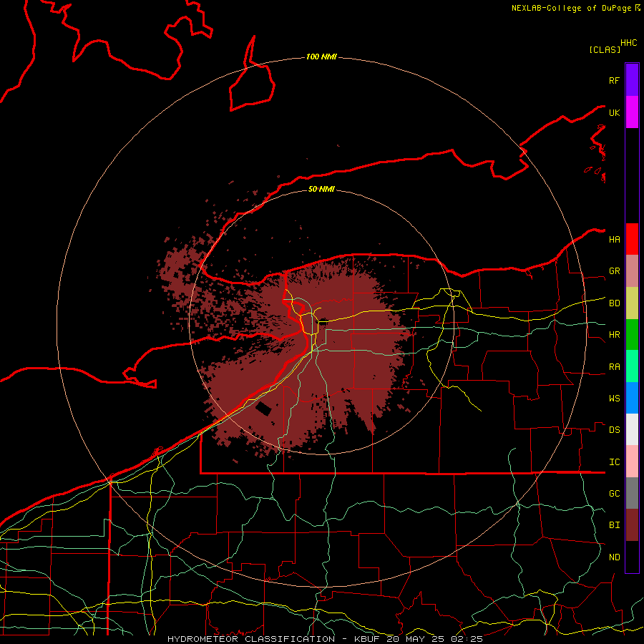Click the WS legend label
This screenshot has width=644, height=644.
(x=614, y=399)
